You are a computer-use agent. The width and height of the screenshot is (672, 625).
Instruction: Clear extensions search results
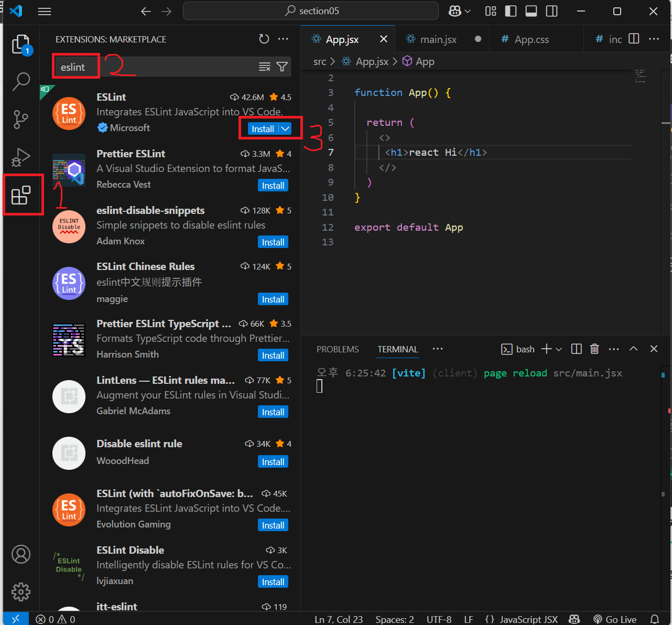265,67
